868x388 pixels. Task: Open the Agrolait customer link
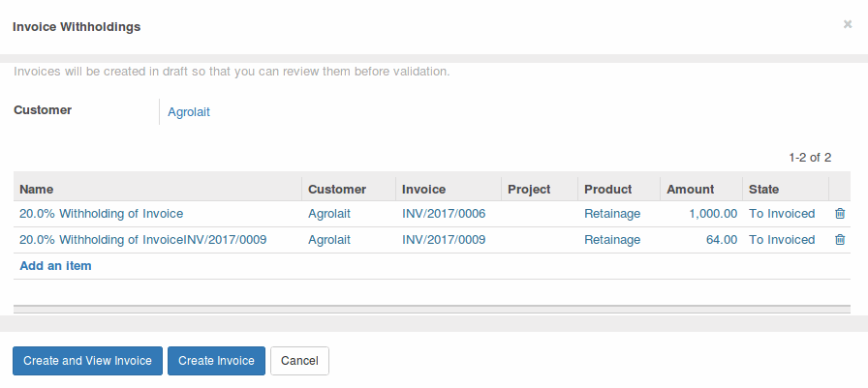189,112
